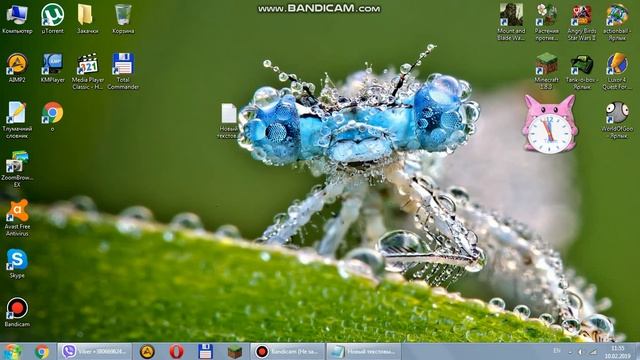Viewport: 640px width, 360px height.
Task: Show hidden tray icons arrow
Action: point(570,352)
